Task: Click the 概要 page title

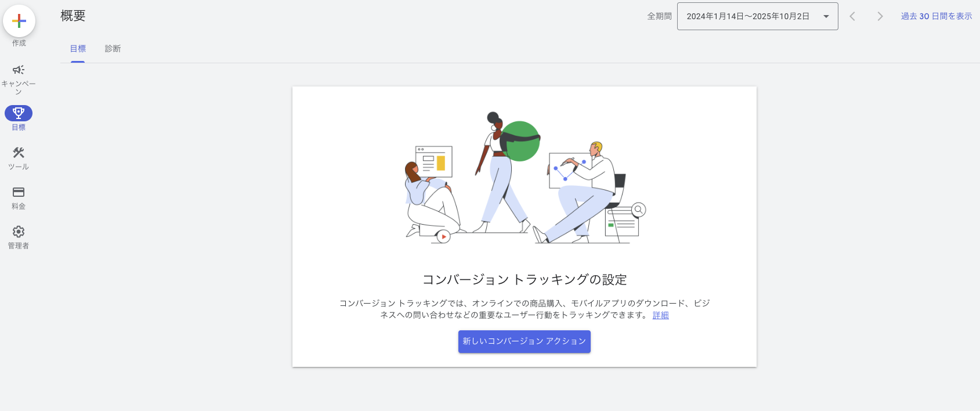Action: (73, 16)
